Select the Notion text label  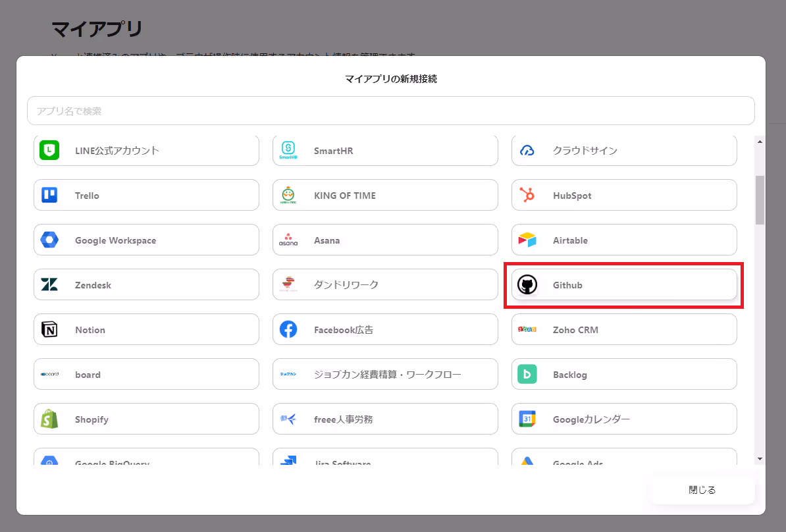pyautogui.click(x=90, y=330)
